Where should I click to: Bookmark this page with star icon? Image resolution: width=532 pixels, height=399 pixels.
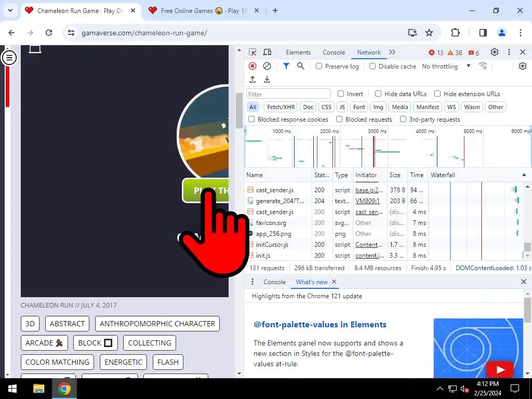[429, 33]
